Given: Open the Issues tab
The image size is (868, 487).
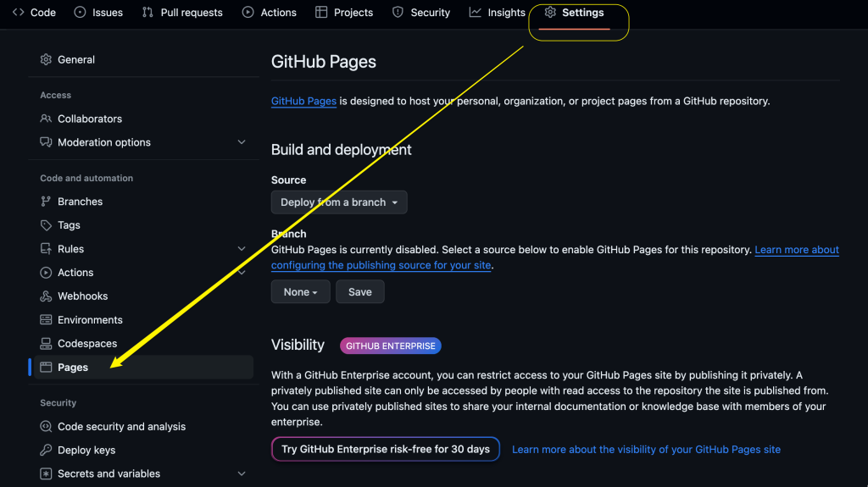Looking at the screenshot, I should click(x=98, y=12).
